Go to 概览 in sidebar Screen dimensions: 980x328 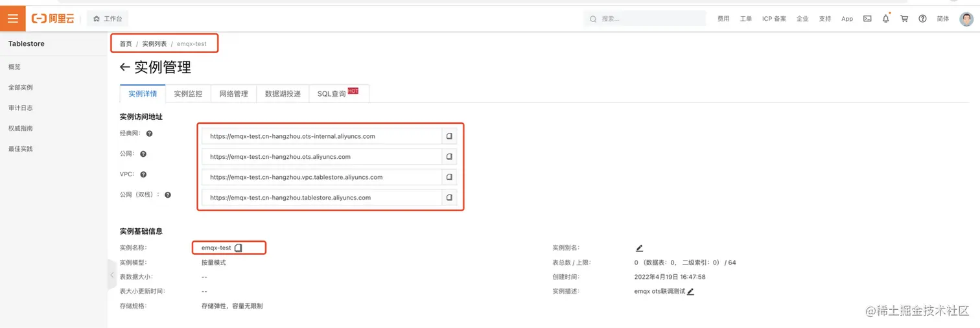click(x=14, y=67)
